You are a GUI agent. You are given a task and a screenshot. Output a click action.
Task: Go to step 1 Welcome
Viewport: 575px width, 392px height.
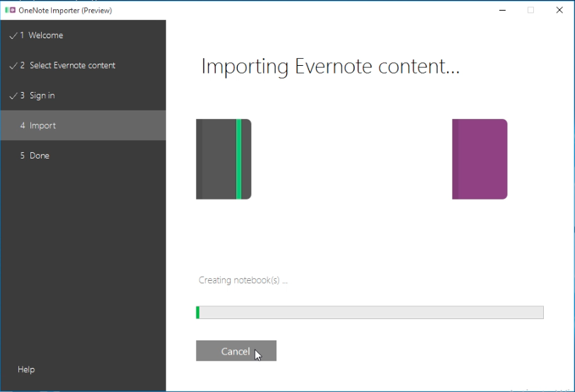pyautogui.click(x=83, y=35)
